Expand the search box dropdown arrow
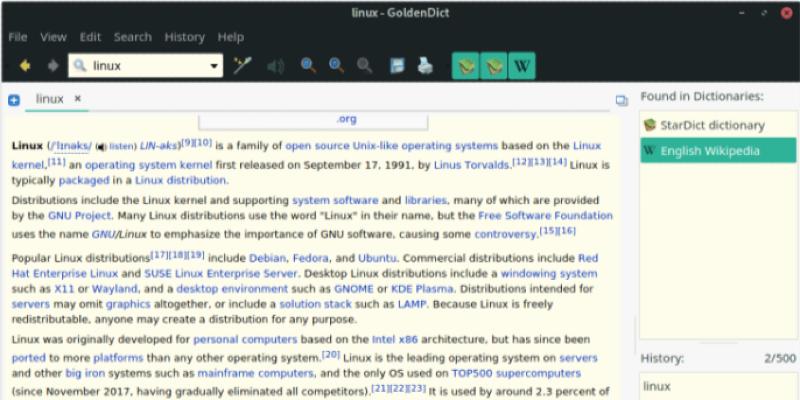 (213, 67)
